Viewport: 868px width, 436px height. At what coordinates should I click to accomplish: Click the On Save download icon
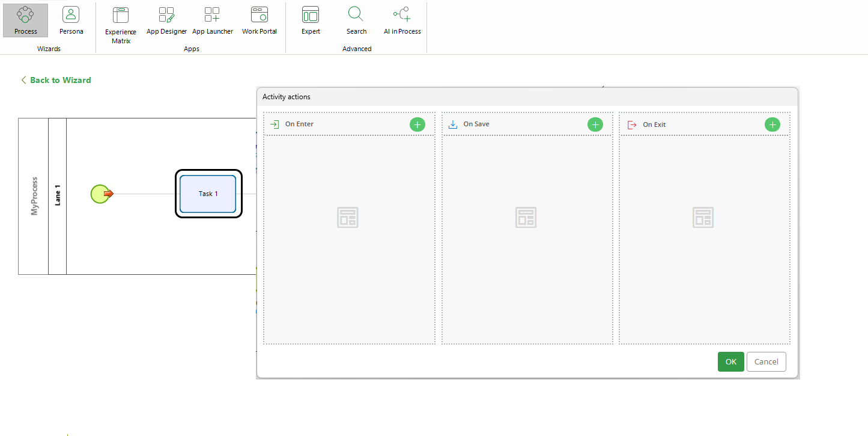click(453, 124)
